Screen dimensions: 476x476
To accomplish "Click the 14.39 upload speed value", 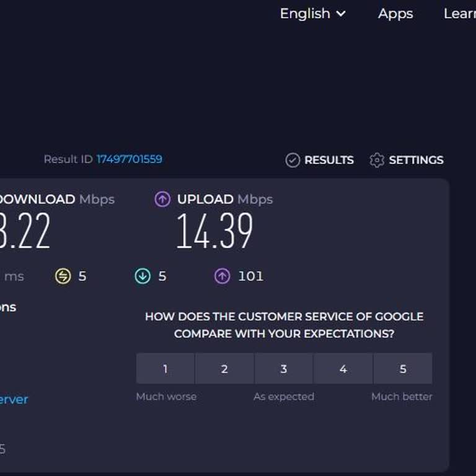I will coord(214,232).
